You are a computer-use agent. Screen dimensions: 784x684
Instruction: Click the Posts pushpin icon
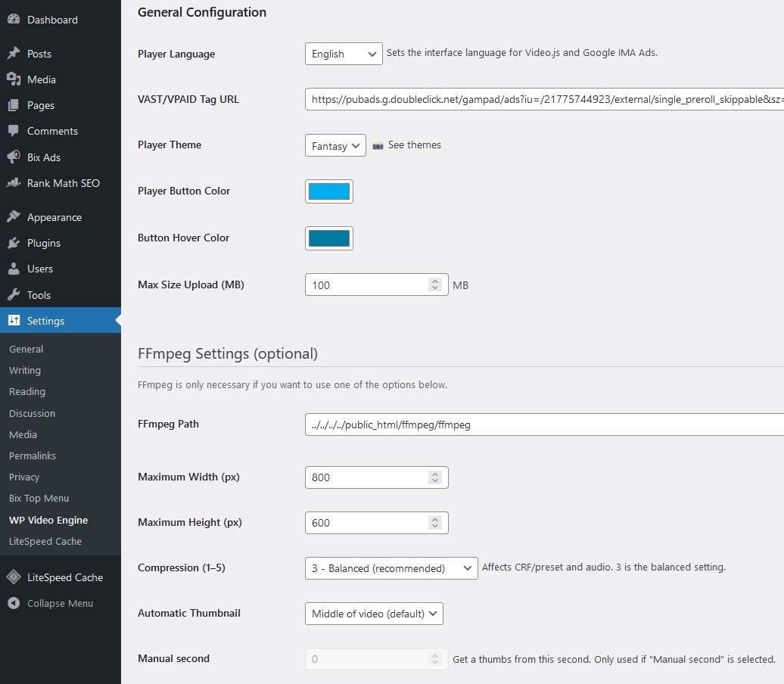click(x=14, y=54)
